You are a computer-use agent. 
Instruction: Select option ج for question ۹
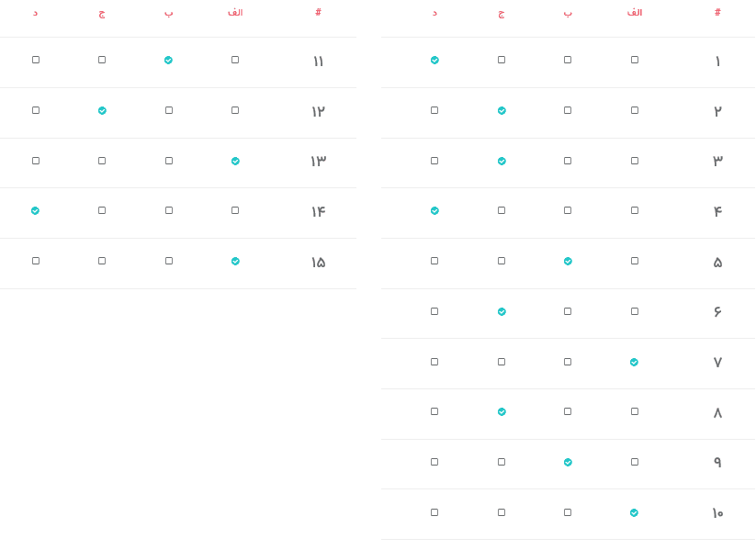click(x=502, y=462)
